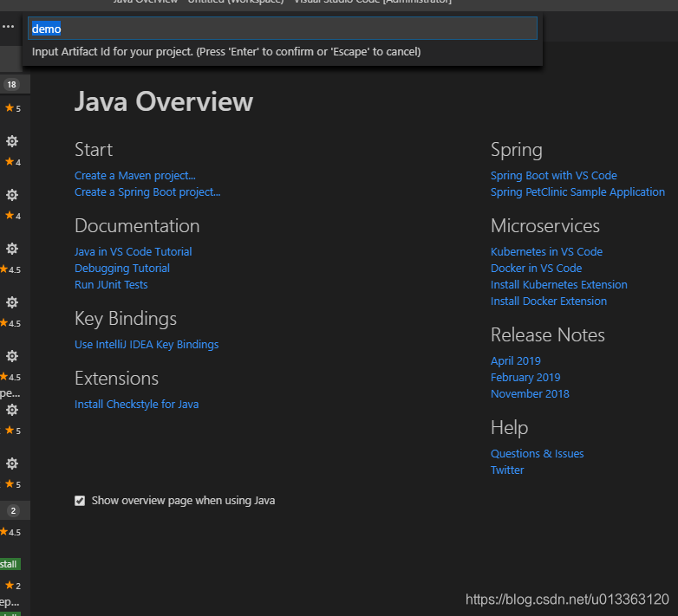
Task: Click the green Install button above the 2-star rating
Action: (x=10, y=564)
